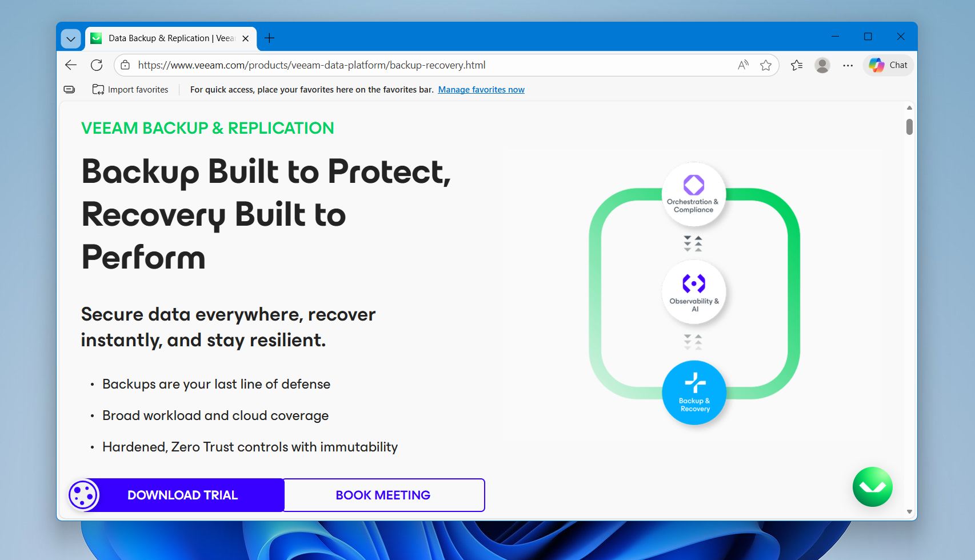Image resolution: width=975 pixels, height=560 pixels.
Task: Open the Favorites list panel
Action: (796, 65)
